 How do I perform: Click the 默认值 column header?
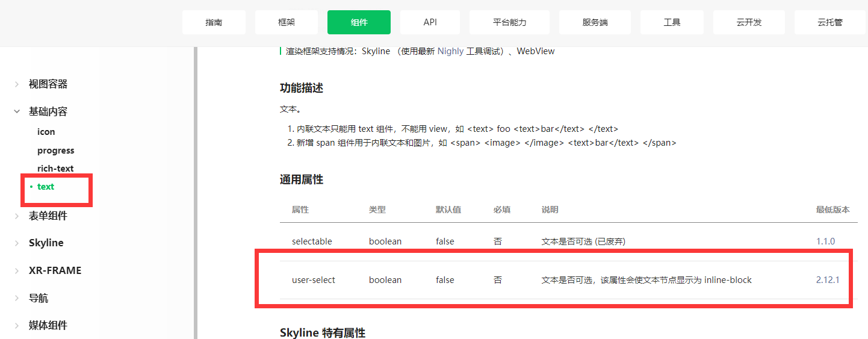[x=448, y=210]
